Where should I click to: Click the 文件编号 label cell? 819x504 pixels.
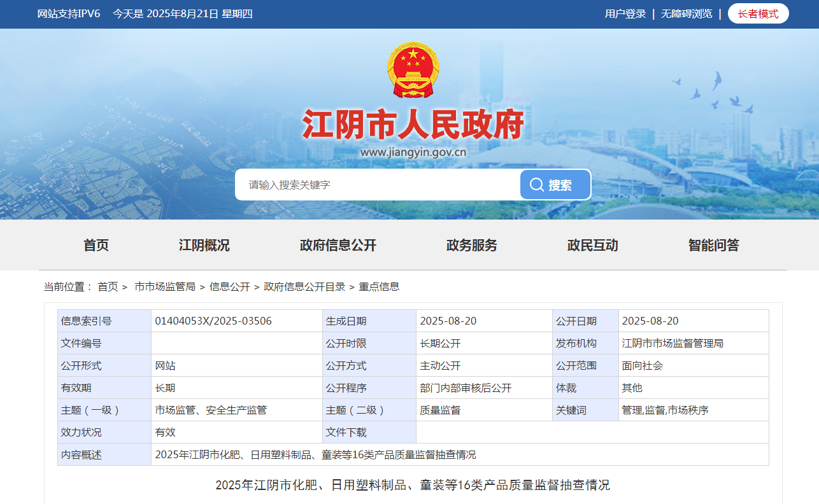(x=104, y=343)
